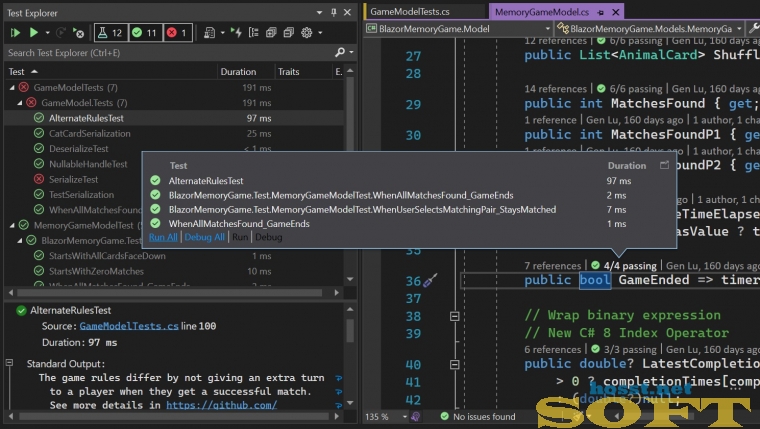Collapse the code block at line 40
The image size is (760, 429).
pos(455,364)
